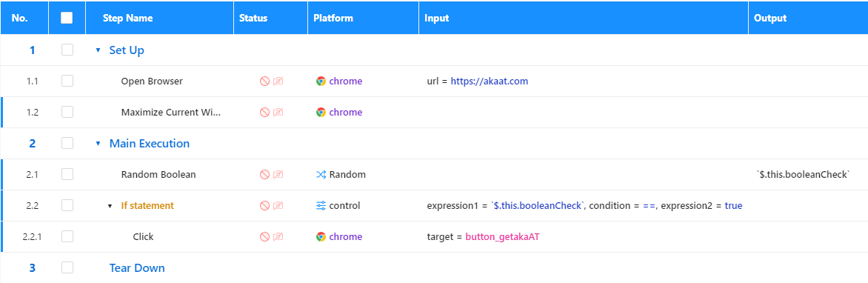Collapse the Set Up section arrow
Viewport: 868px width, 283px height.
pos(98,50)
